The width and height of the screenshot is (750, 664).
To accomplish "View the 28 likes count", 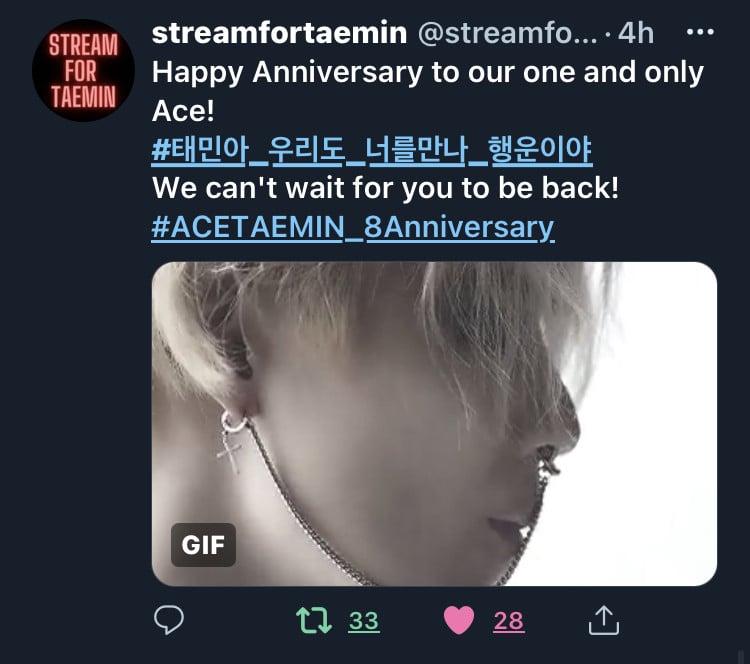I will (509, 621).
